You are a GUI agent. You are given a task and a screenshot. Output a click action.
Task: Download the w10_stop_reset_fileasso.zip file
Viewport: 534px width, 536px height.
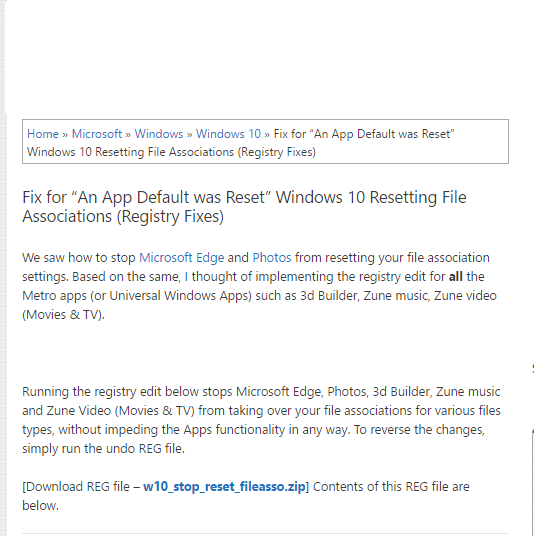point(224,486)
